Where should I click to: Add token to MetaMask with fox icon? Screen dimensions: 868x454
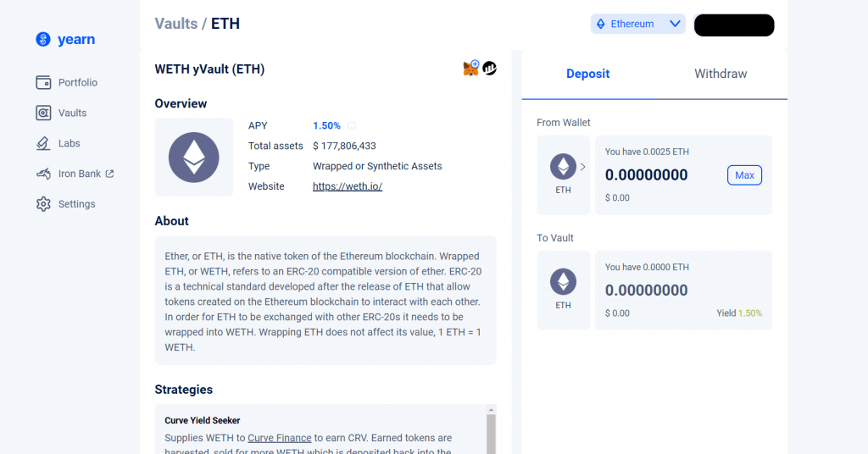(x=470, y=68)
